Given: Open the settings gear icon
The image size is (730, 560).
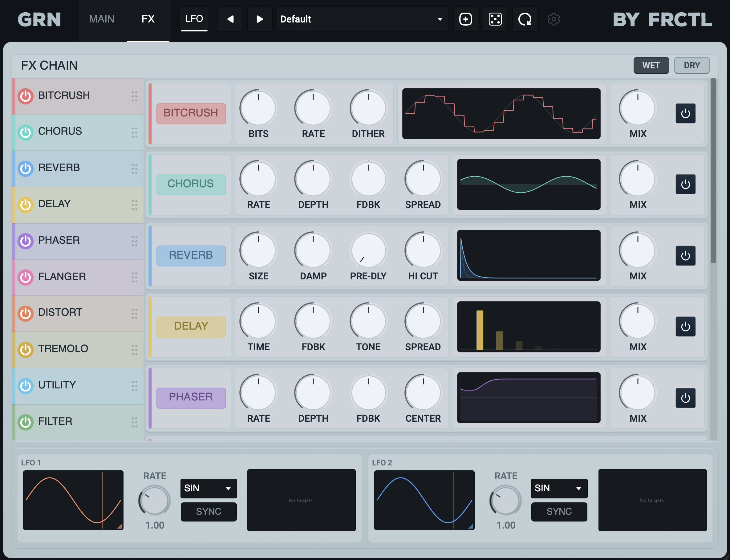Looking at the screenshot, I should point(554,19).
